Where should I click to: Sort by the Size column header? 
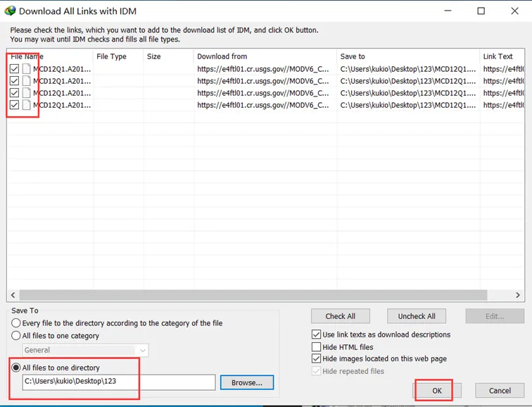point(168,56)
